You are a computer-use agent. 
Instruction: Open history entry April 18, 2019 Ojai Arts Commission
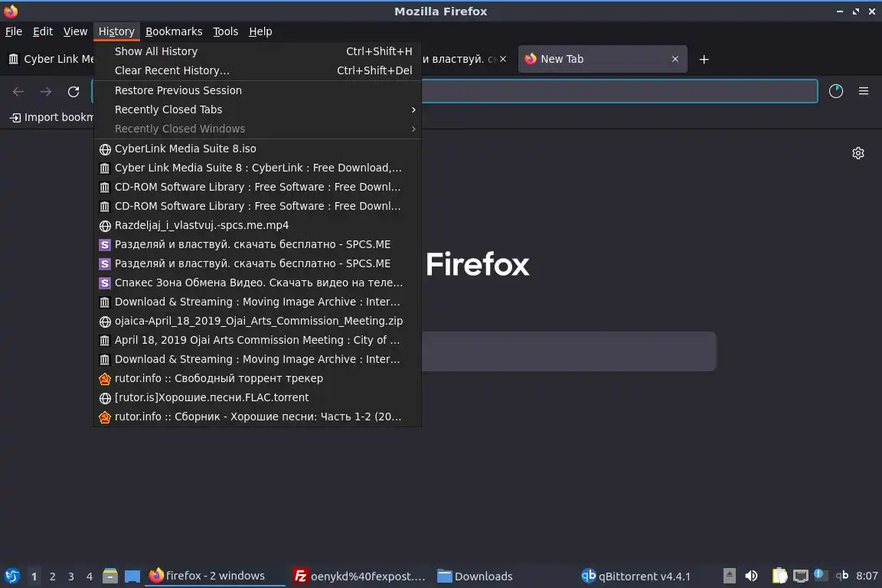tap(257, 340)
